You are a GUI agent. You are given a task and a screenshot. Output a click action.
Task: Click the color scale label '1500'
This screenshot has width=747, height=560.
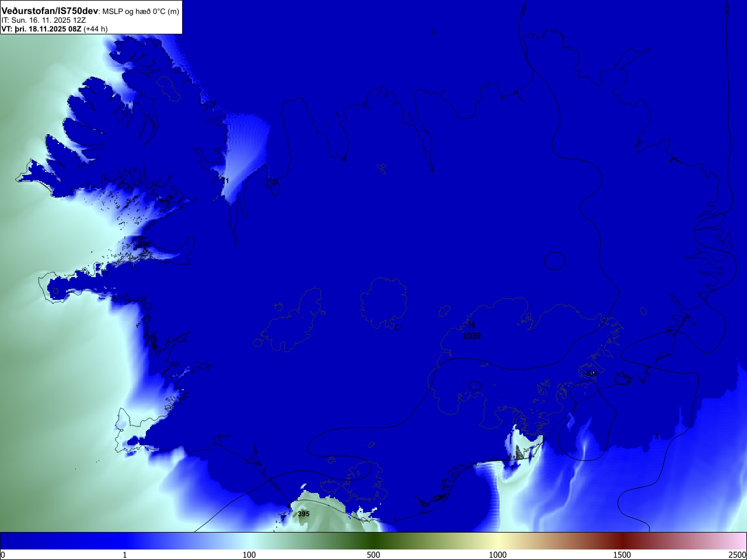[x=622, y=555]
